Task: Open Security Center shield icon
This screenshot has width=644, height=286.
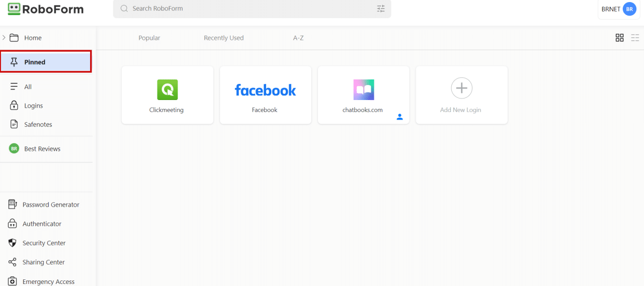Action: [13, 243]
